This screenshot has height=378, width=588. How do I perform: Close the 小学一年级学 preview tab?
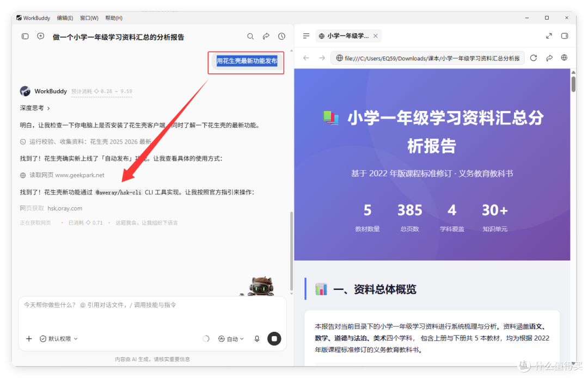[x=375, y=36]
